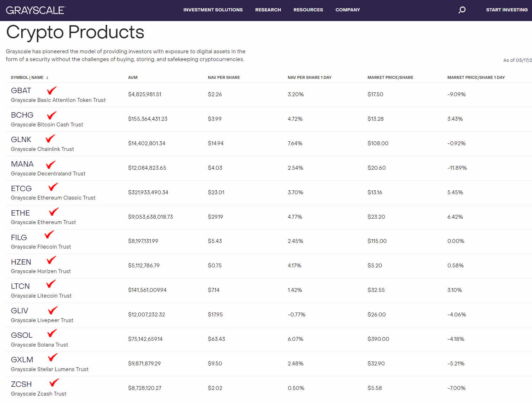This screenshot has height=402, width=532.
Task: Open Investment Solutions menu
Action: (213, 10)
